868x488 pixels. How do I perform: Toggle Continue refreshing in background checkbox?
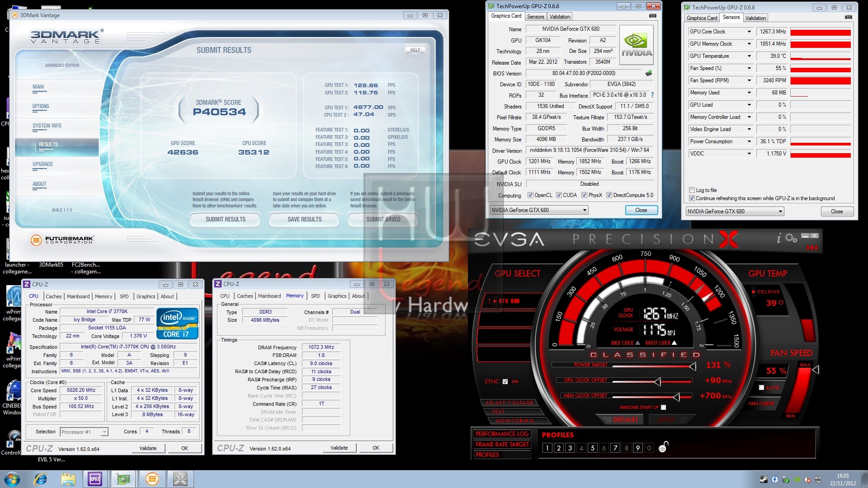point(692,198)
